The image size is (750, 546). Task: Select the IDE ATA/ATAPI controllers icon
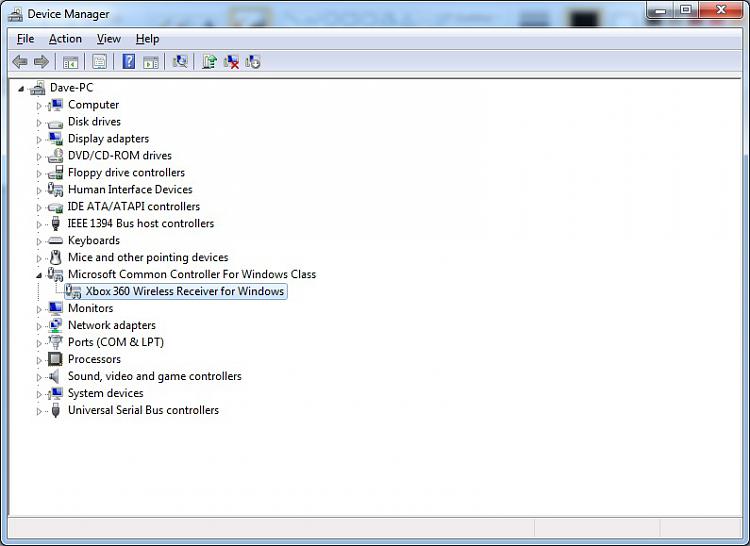[55, 207]
